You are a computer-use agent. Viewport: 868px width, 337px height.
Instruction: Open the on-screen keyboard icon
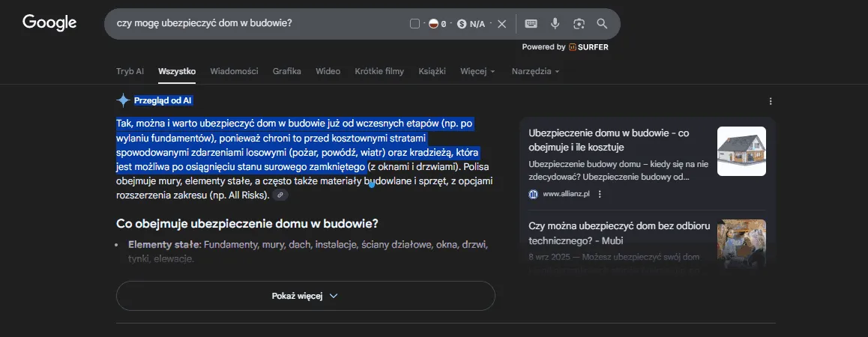(x=531, y=23)
